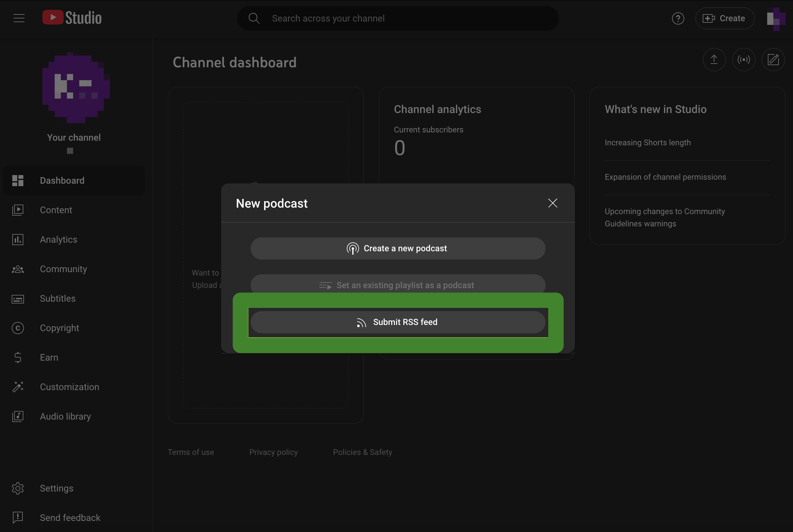Open Settings gear in sidebar

point(56,489)
